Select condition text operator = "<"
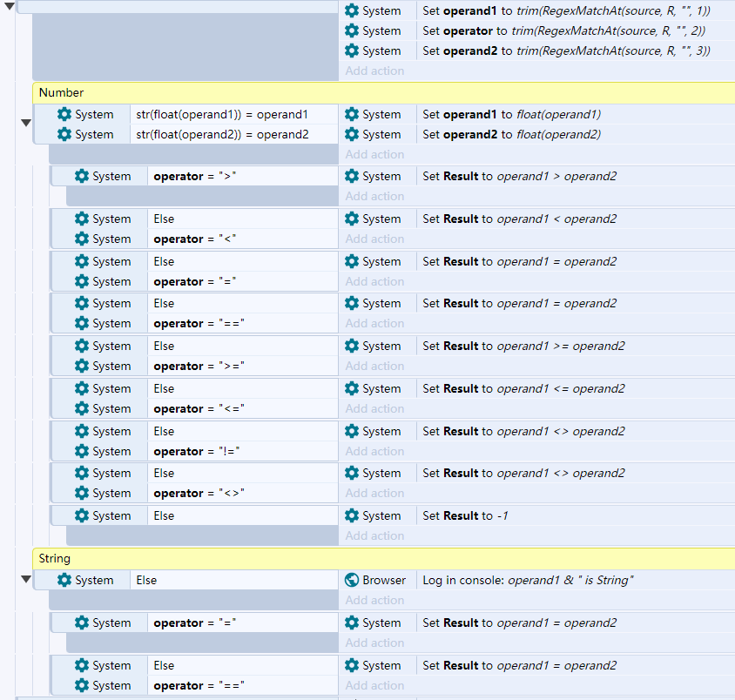 pyautogui.click(x=194, y=239)
